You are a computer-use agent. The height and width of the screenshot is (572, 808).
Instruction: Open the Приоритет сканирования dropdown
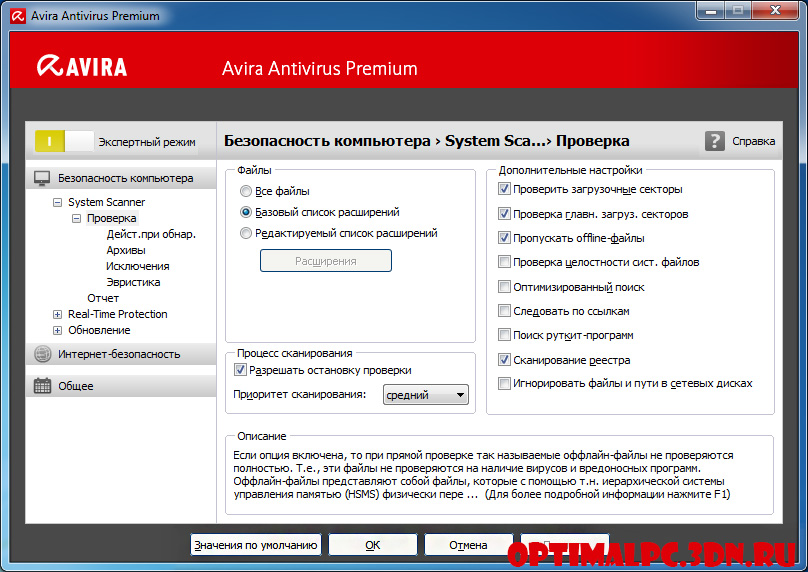[x=426, y=395]
